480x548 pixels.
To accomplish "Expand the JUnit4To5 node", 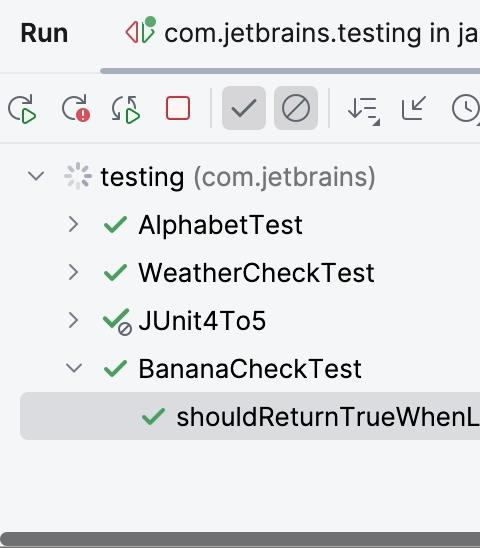I will 73,320.
